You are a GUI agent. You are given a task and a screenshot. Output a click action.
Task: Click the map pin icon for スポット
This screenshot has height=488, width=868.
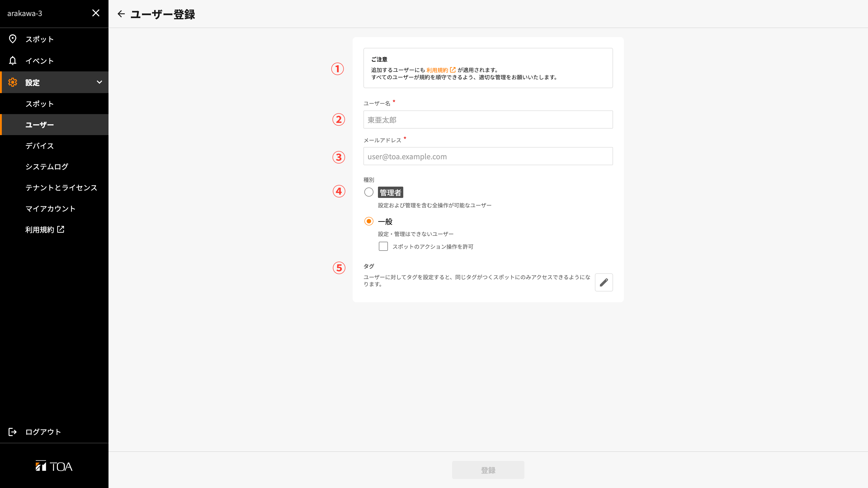(x=12, y=39)
